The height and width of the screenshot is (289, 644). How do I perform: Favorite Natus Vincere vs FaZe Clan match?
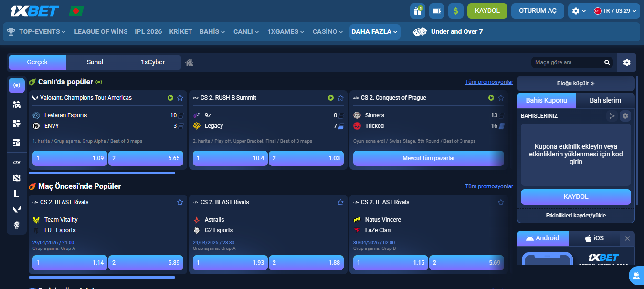point(501,202)
